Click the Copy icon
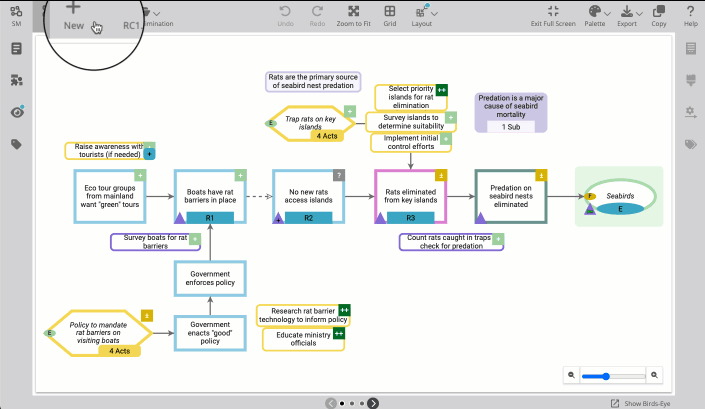Screen dimensions: 705x409 click(658, 11)
